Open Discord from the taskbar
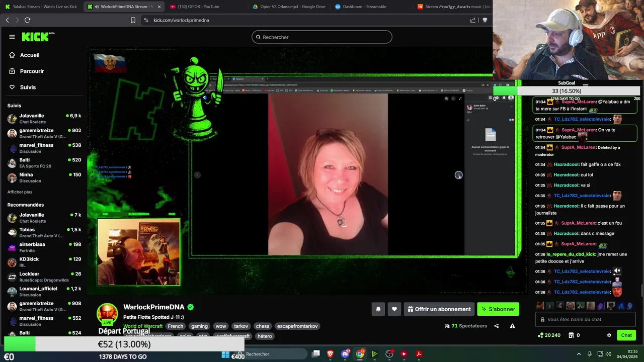The image size is (644, 362). pyautogui.click(x=345, y=354)
